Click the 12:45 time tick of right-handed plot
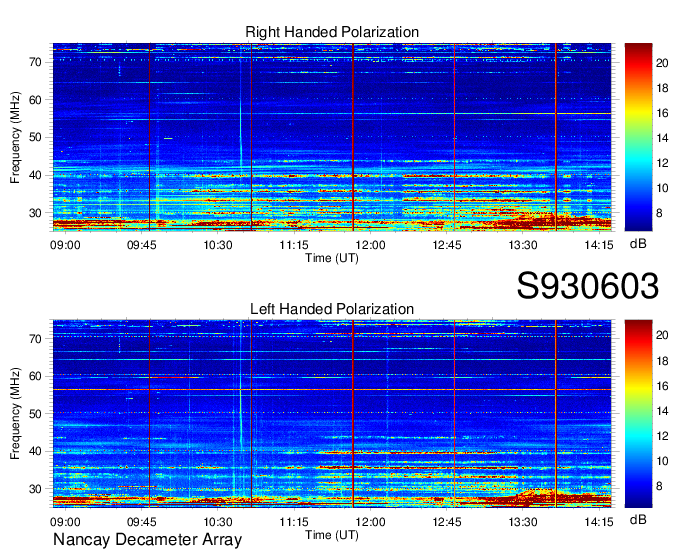The height and width of the screenshot is (552, 680). tap(447, 245)
